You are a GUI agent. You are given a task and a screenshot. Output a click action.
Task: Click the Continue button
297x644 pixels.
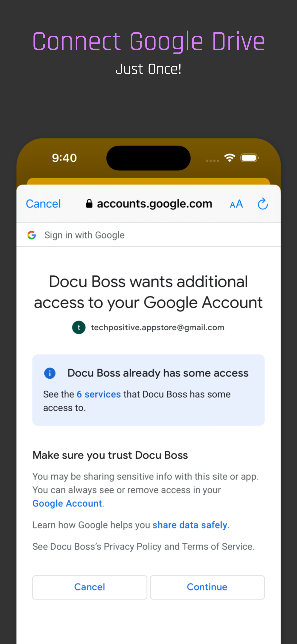pyautogui.click(x=207, y=587)
